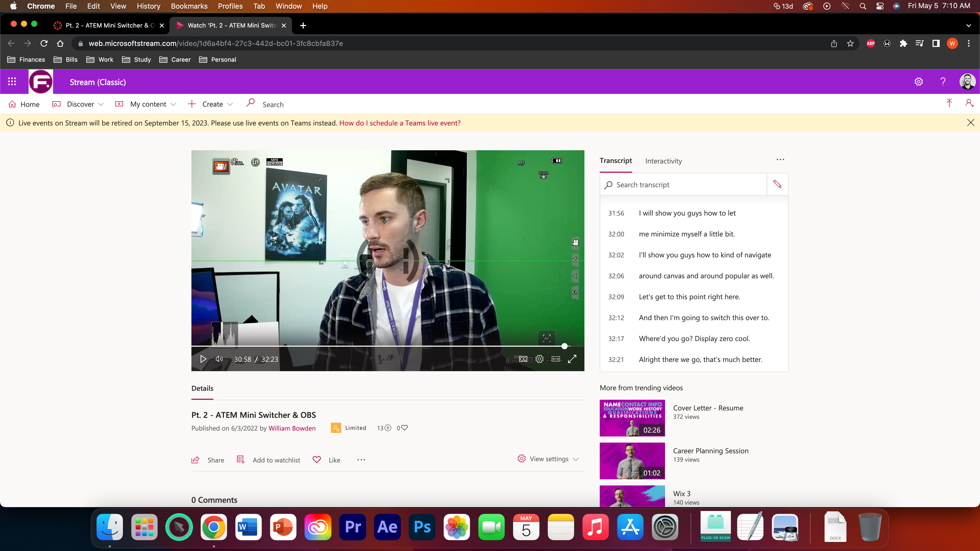Screen dimensions: 980x551
Task: Click the upload arrow icon
Action: (x=949, y=103)
